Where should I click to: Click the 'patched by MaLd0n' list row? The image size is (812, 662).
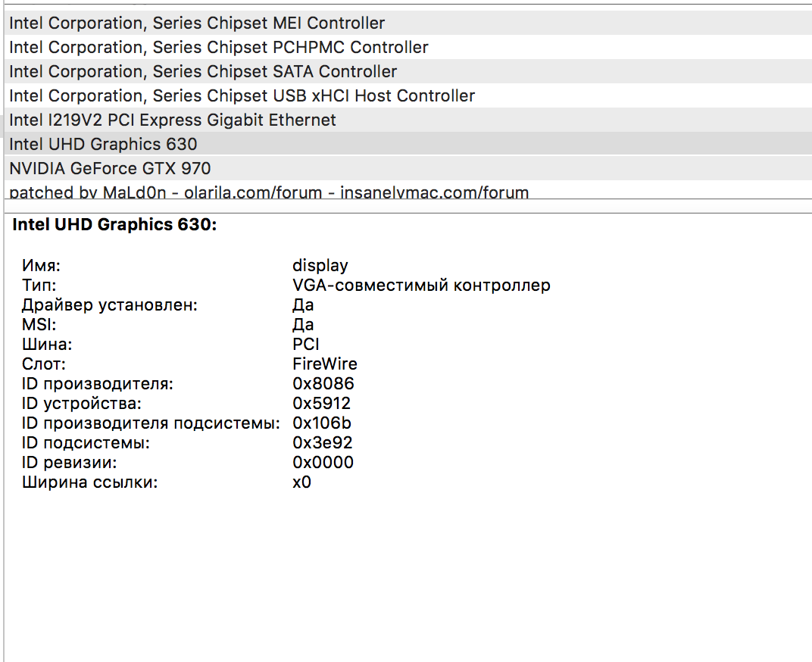[x=269, y=192]
